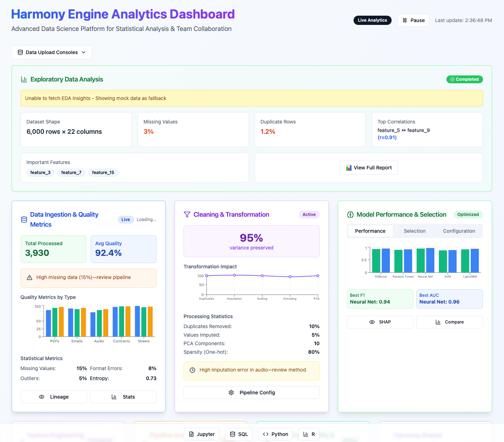The width and height of the screenshot is (504, 442).
Task: Open the SQL tool
Action: pyautogui.click(x=239, y=434)
